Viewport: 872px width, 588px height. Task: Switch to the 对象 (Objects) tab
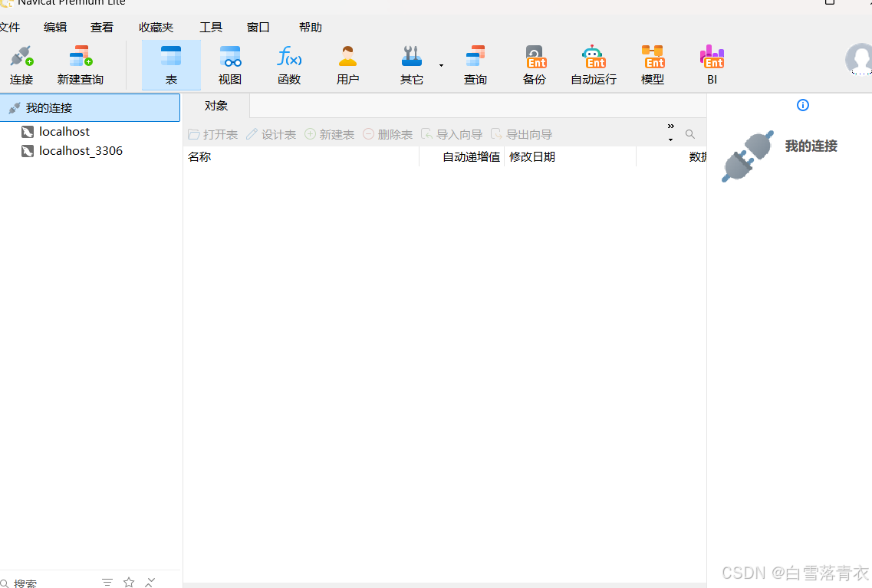[x=216, y=106]
